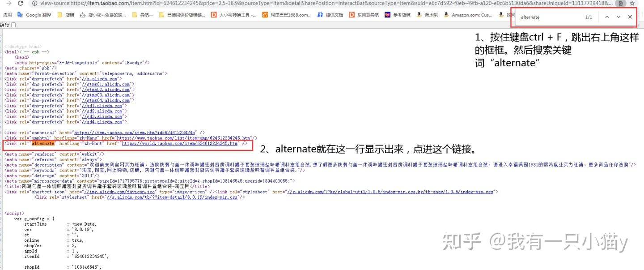Go to previous find result
Screen dimensions: 644x270
pos(607,17)
